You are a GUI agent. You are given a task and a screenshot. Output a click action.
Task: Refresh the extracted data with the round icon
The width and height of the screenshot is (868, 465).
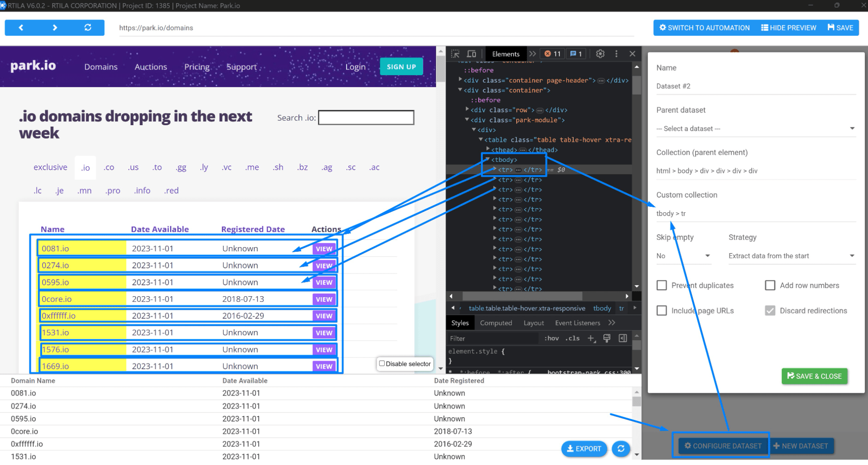pos(621,448)
